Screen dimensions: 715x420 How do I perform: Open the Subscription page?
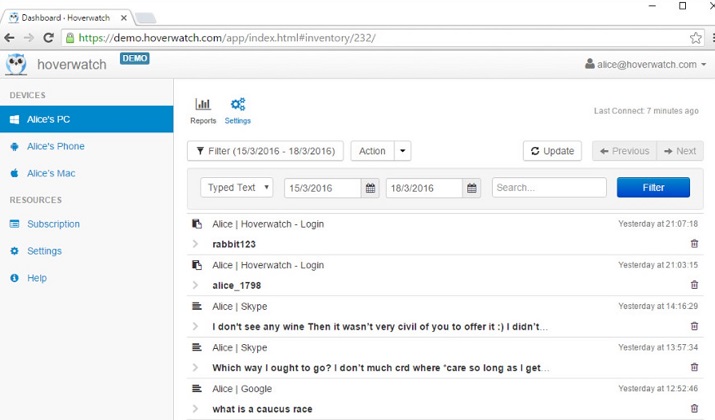tap(53, 224)
